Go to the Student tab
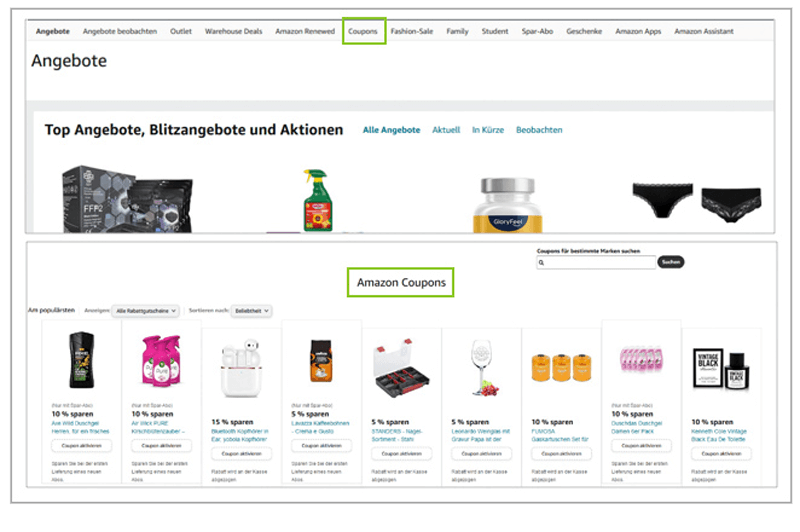This screenshot has height=532, width=800. coord(495,31)
